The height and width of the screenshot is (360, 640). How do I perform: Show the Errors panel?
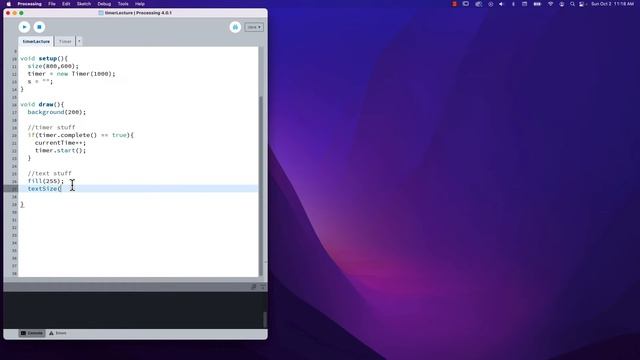pyautogui.click(x=58, y=333)
